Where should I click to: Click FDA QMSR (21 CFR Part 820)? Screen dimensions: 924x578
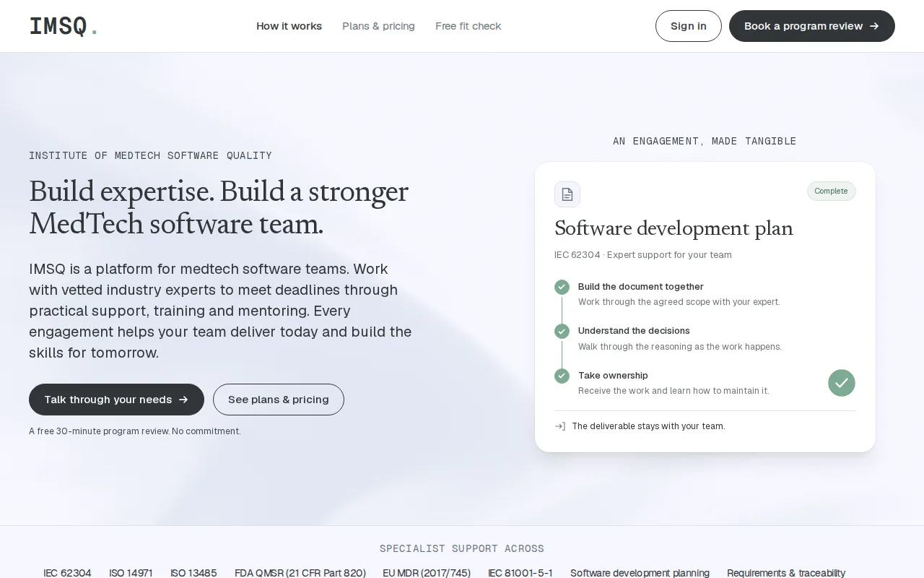point(300,573)
